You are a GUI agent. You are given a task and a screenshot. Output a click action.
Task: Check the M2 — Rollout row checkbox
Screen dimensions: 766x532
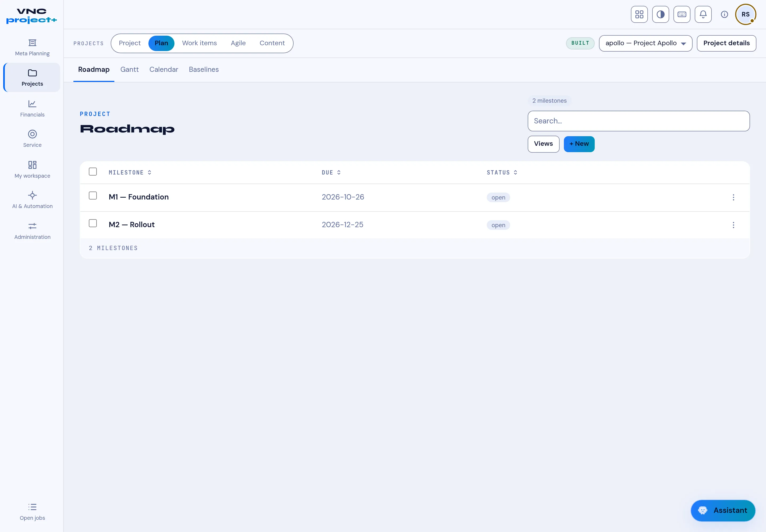pyautogui.click(x=93, y=223)
